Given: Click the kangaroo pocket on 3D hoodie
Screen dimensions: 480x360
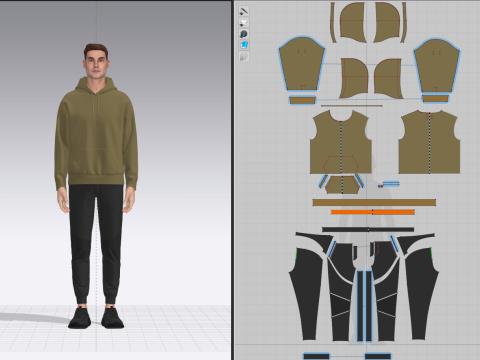Looking at the screenshot, I should 97,162.
